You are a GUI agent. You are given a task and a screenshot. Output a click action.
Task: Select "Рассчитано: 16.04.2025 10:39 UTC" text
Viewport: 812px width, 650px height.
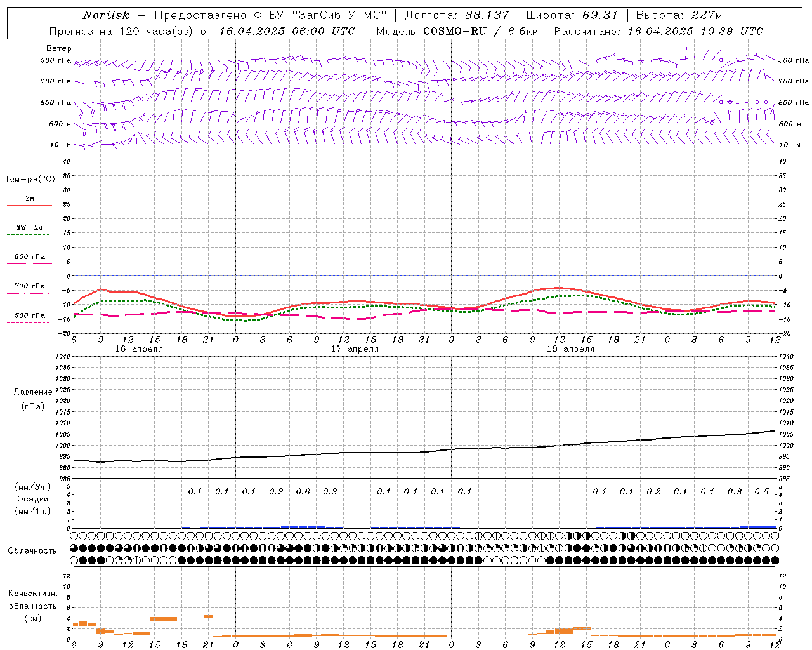tap(658, 31)
